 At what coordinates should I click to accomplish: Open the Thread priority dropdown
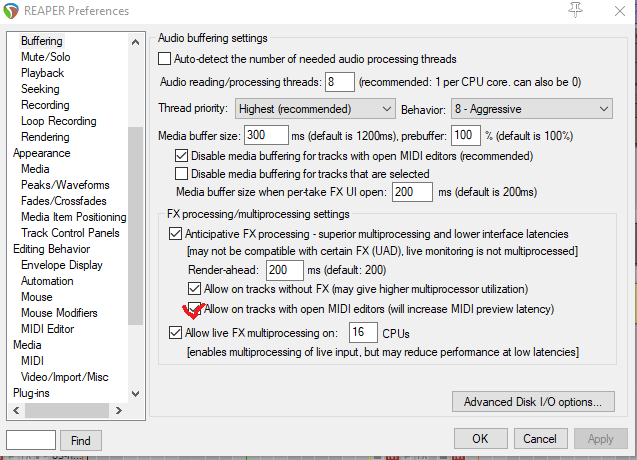click(315, 108)
